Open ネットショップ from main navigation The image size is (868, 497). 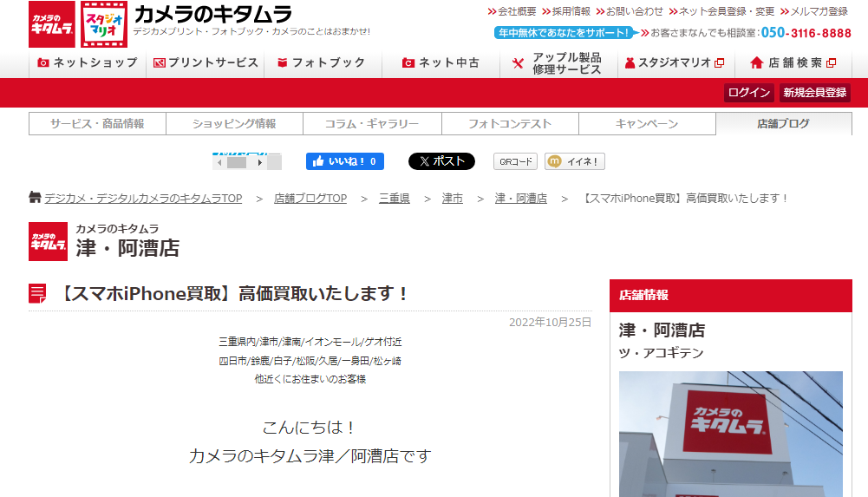88,63
